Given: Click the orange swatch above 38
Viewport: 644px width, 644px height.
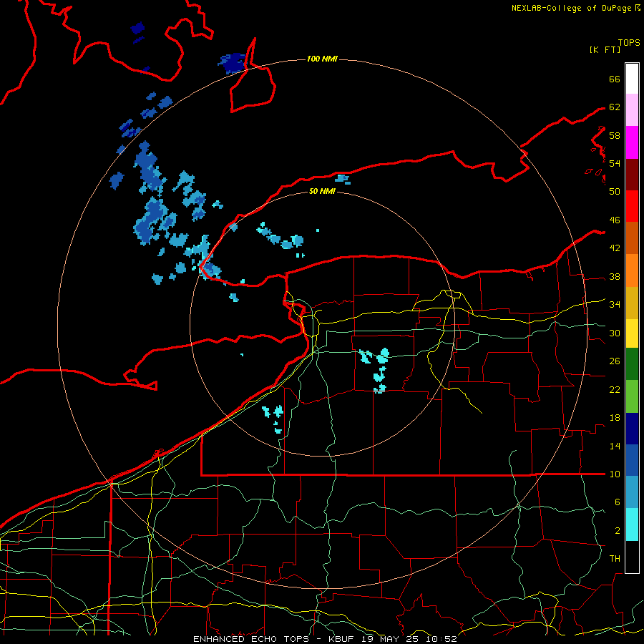Looking at the screenshot, I should point(632,270).
